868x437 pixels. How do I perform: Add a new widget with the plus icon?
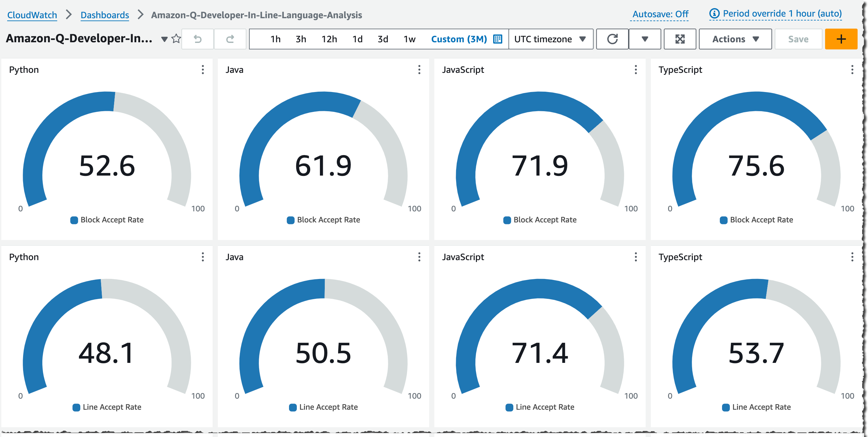[x=841, y=38]
